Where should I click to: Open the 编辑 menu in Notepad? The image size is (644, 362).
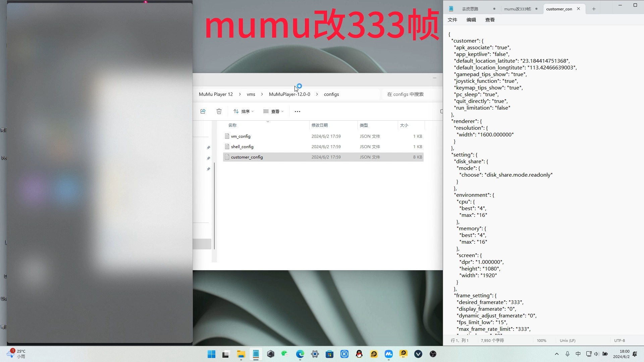471,20
